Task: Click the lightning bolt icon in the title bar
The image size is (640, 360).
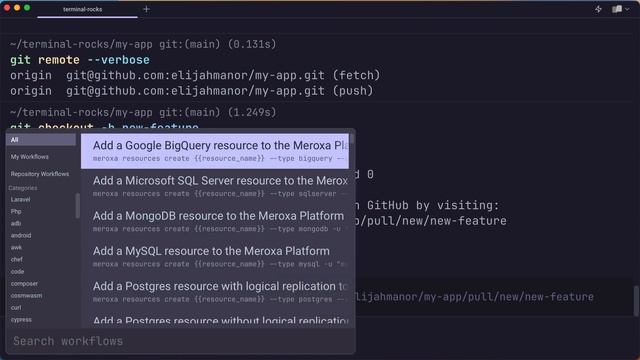Action: tap(598, 9)
